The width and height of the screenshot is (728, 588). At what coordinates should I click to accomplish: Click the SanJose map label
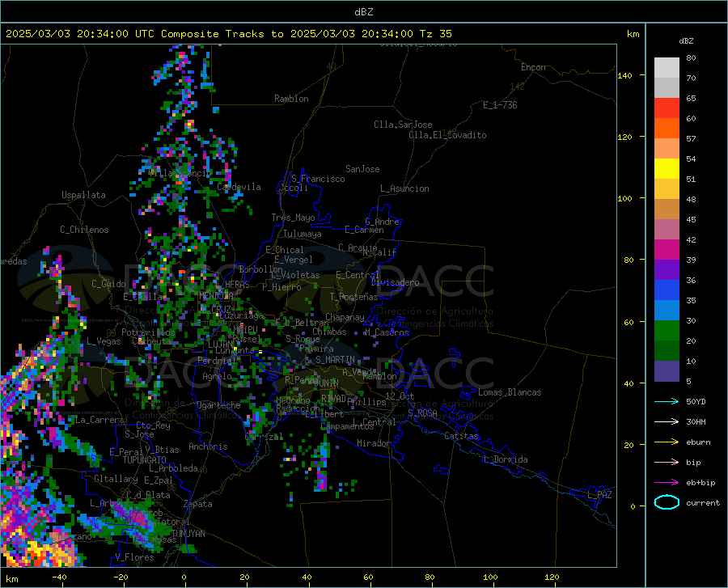click(x=362, y=169)
